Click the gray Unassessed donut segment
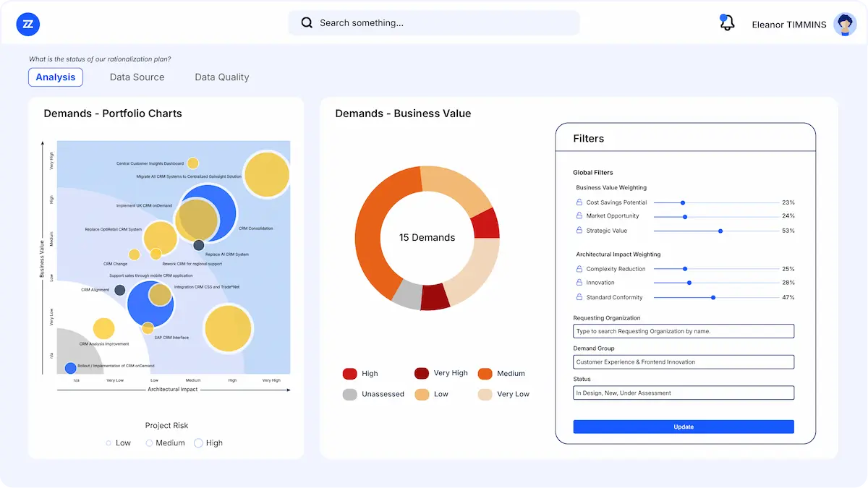This screenshot has width=868, height=488. coord(409,294)
